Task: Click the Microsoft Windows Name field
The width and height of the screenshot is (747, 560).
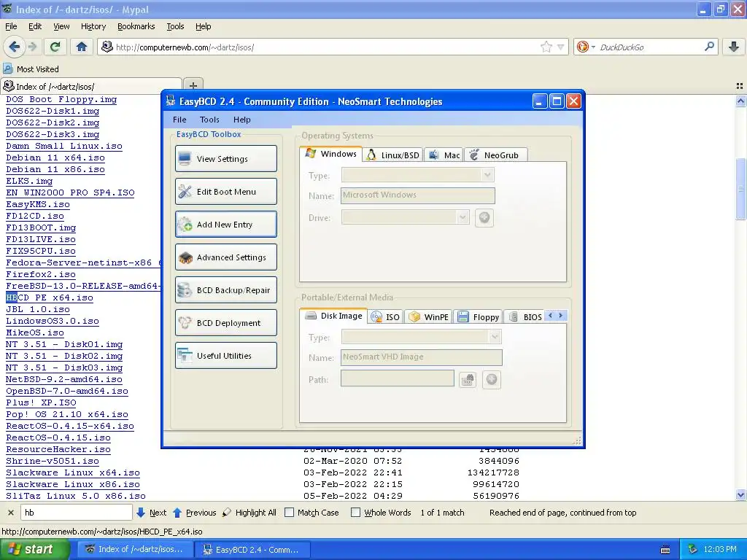Action: pyautogui.click(x=418, y=195)
